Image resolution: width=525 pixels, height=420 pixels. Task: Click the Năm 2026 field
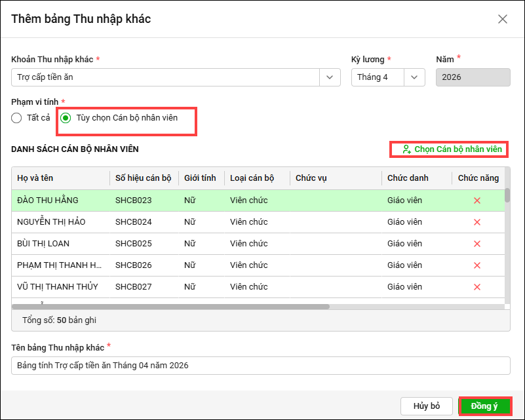click(x=473, y=77)
